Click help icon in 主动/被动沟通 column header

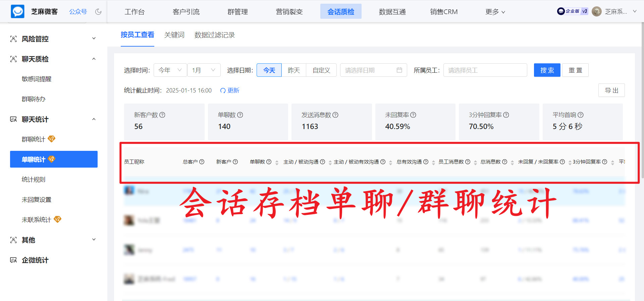[x=323, y=162]
